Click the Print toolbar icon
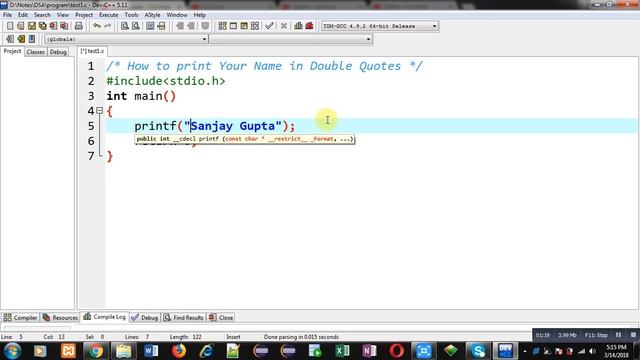The width and height of the screenshot is (640, 360). (78, 26)
